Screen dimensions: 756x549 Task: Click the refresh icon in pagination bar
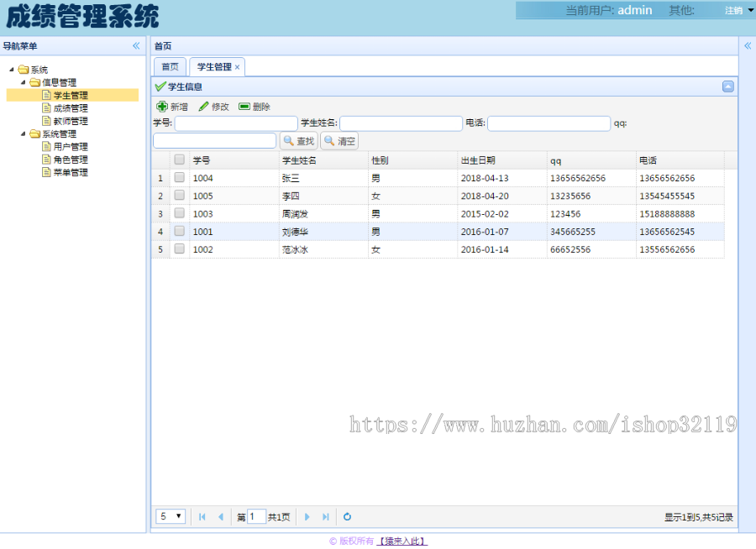tap(347, 516)
